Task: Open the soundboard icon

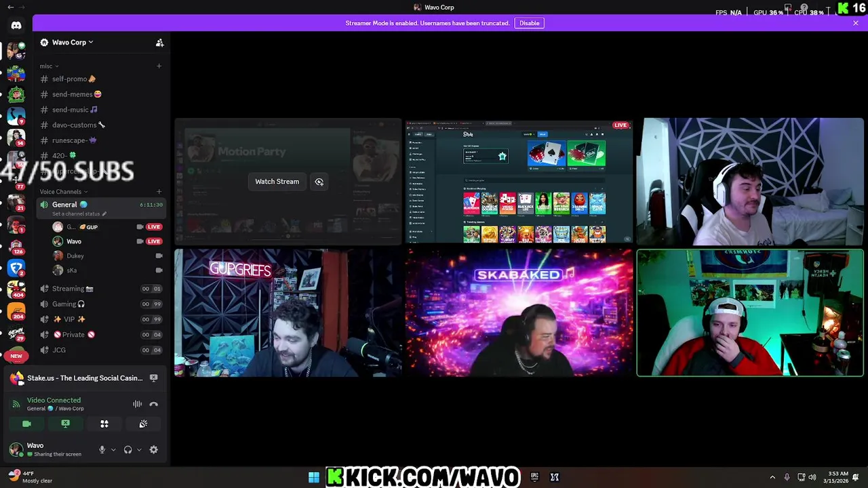Action: [143, 424]
